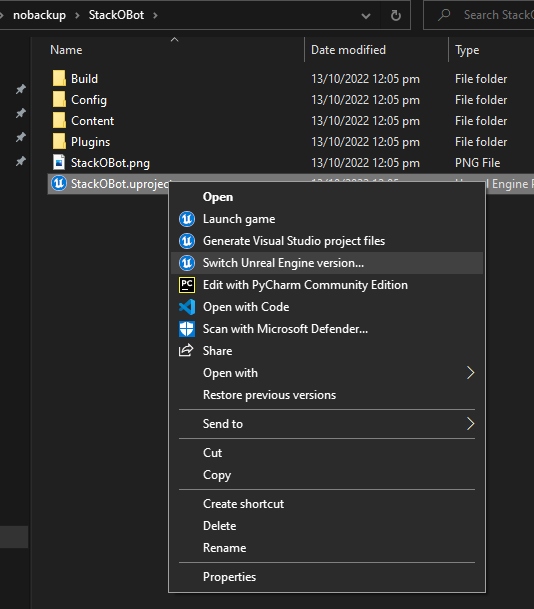534x609 pixels.
Task: Click StackOBot in the breadcrumb path
Action: (116, 15)
